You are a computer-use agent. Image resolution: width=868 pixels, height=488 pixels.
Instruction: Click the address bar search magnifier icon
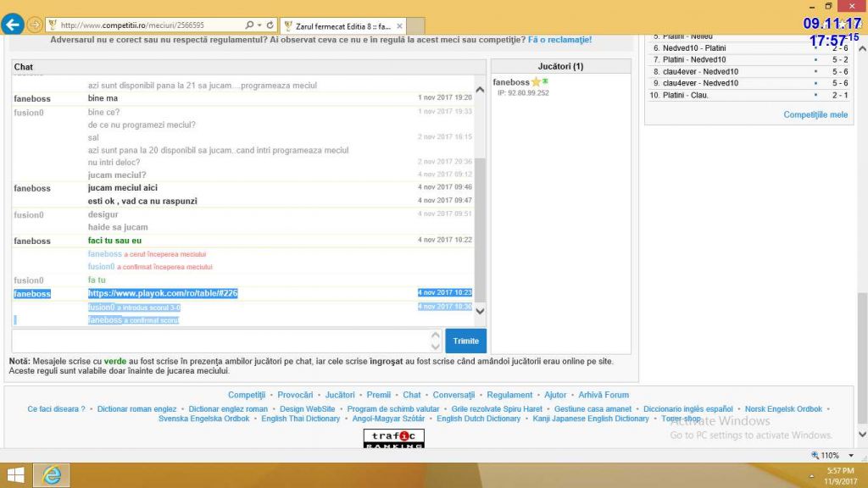pyautogui.click(x=249, y=25)
